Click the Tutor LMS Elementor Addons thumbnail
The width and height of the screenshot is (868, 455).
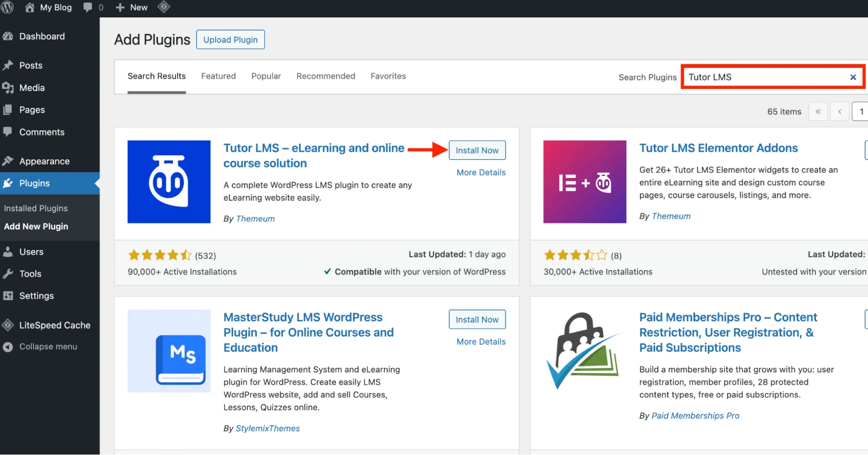584,182
